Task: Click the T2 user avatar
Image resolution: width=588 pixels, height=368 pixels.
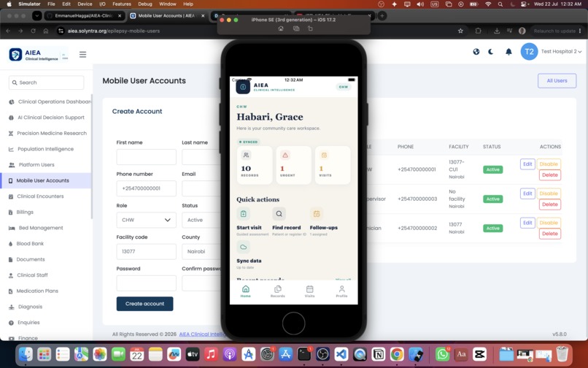Action: click(529, 52)
